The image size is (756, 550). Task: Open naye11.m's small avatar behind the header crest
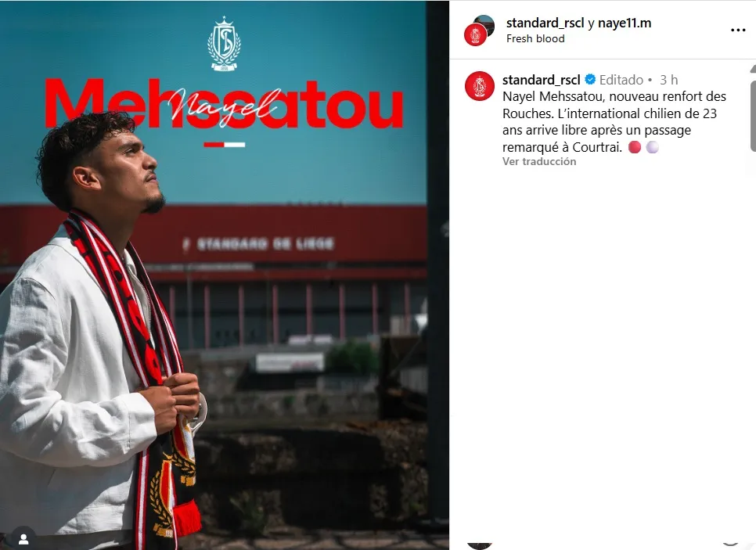(486, 22)
